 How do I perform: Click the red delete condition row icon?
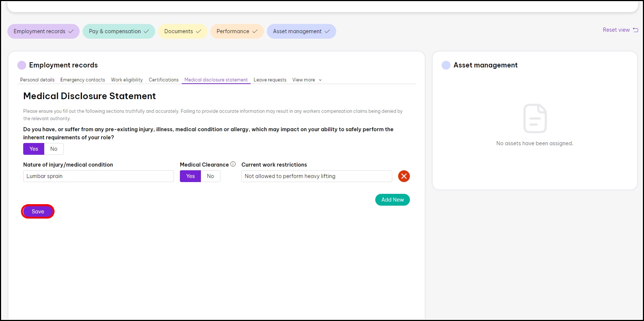click(404, 176)
